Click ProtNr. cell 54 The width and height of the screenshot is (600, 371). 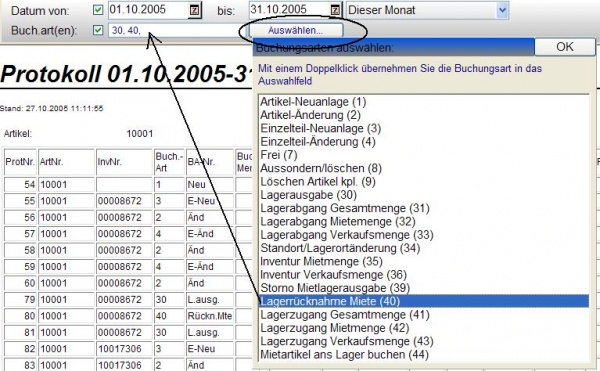[21, 184]
